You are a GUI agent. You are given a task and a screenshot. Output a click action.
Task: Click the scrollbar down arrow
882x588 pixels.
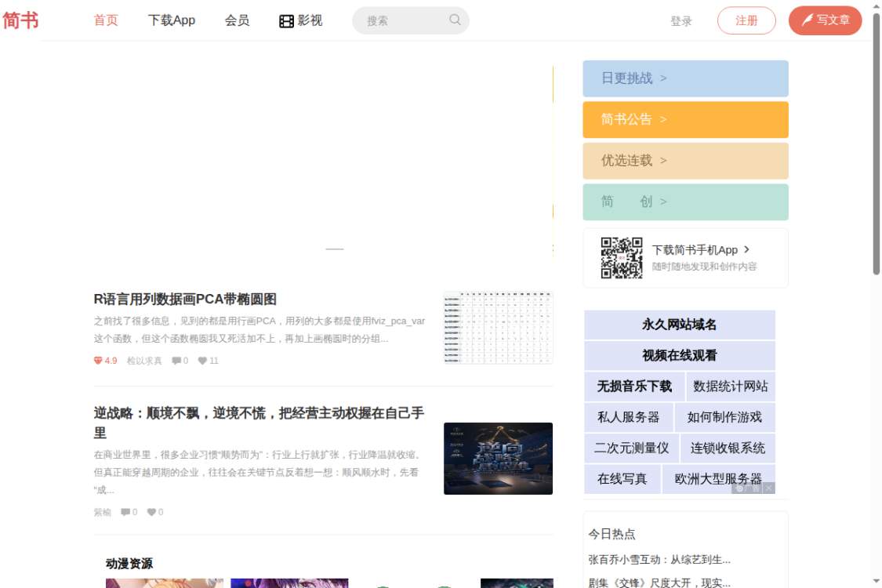pyautogui.click(x=877, y=581)
